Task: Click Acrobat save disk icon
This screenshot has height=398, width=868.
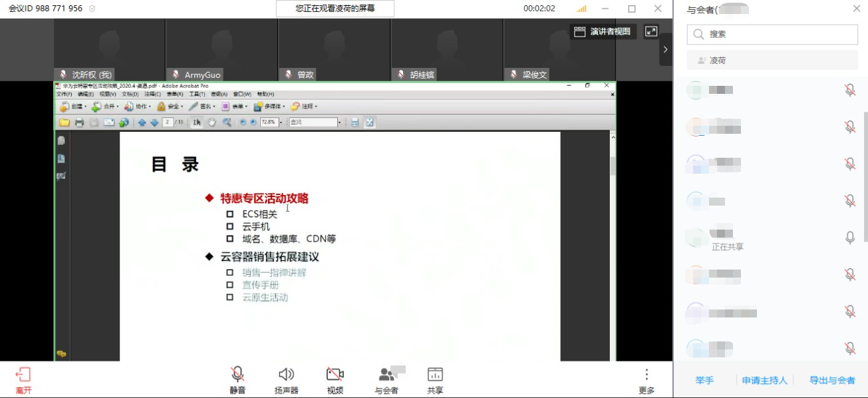Action: [x=94, y=122]
